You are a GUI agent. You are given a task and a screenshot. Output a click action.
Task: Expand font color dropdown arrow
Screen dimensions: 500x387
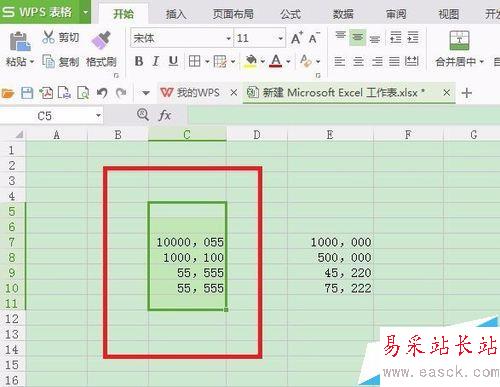[x=288, y=62]
